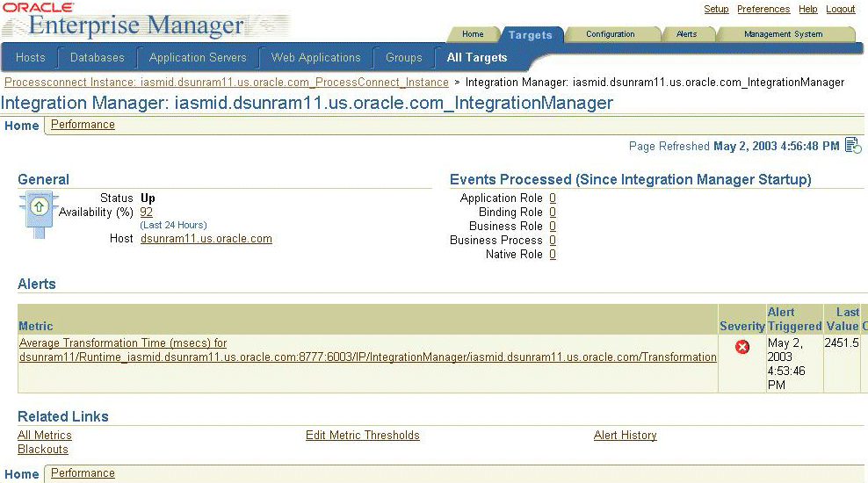Image resolution: width=868 pixels, height=483 pixels.
Task: Select the bottom Home tab
Action: pos(22,474)
